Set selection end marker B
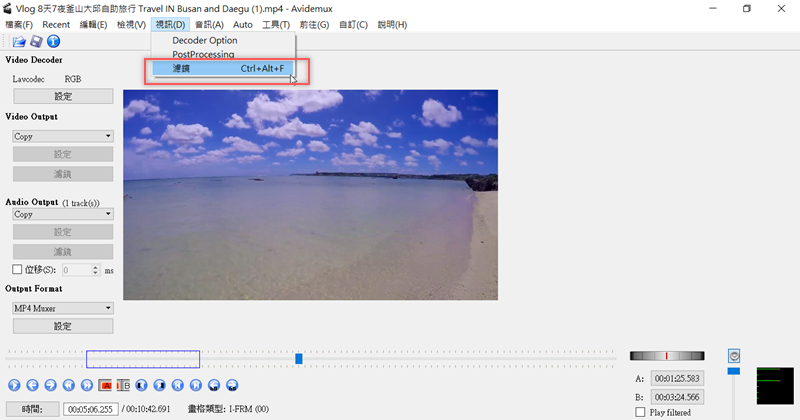This screenshot has width=800, height=420. coord(123,385)
